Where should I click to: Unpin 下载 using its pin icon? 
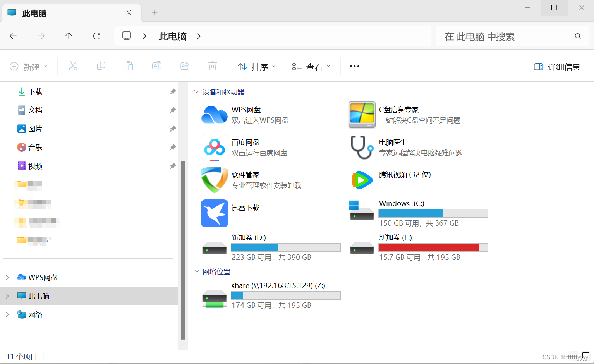click(173, 92)
